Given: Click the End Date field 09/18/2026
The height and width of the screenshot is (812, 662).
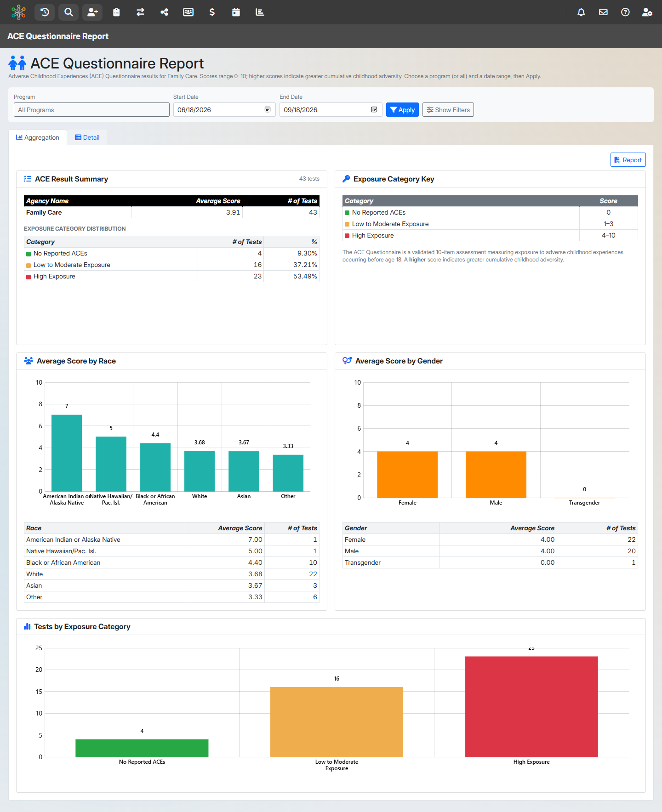Looking at the screenshot, I should pos(331,110).
